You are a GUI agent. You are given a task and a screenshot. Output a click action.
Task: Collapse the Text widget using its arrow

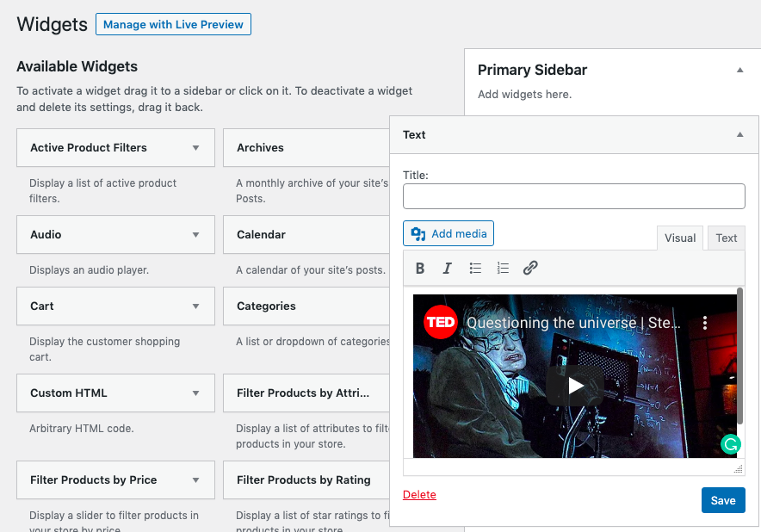740,134
